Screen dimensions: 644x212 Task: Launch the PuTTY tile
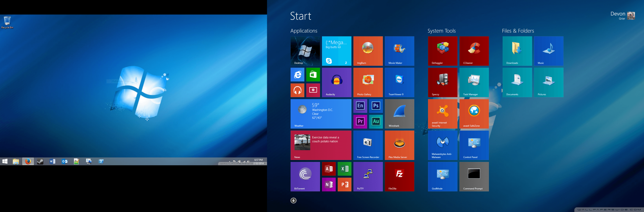(x=368, y=177)
